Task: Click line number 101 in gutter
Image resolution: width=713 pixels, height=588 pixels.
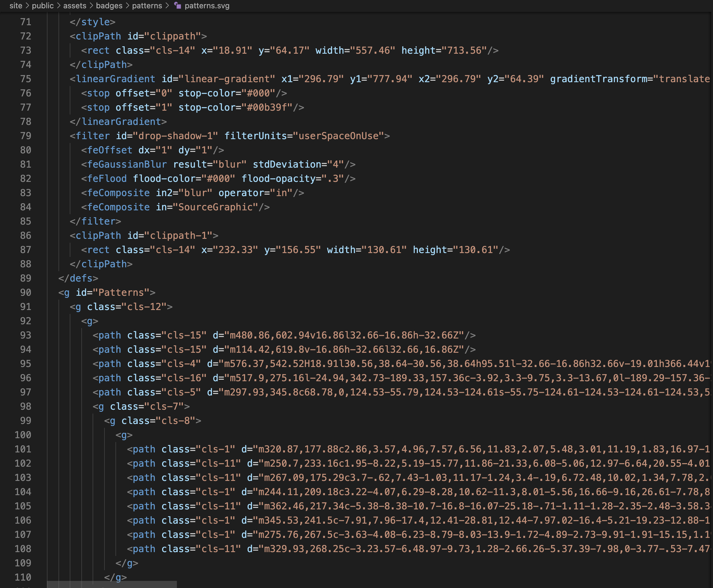Action: (x=23, y=449)
